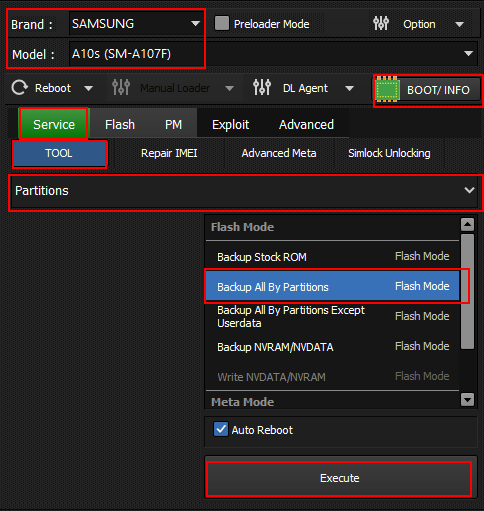This screenshot has height=511, width=484.
Task: Click the list scrollbar down arrow
Action: (x=467, y=399)
